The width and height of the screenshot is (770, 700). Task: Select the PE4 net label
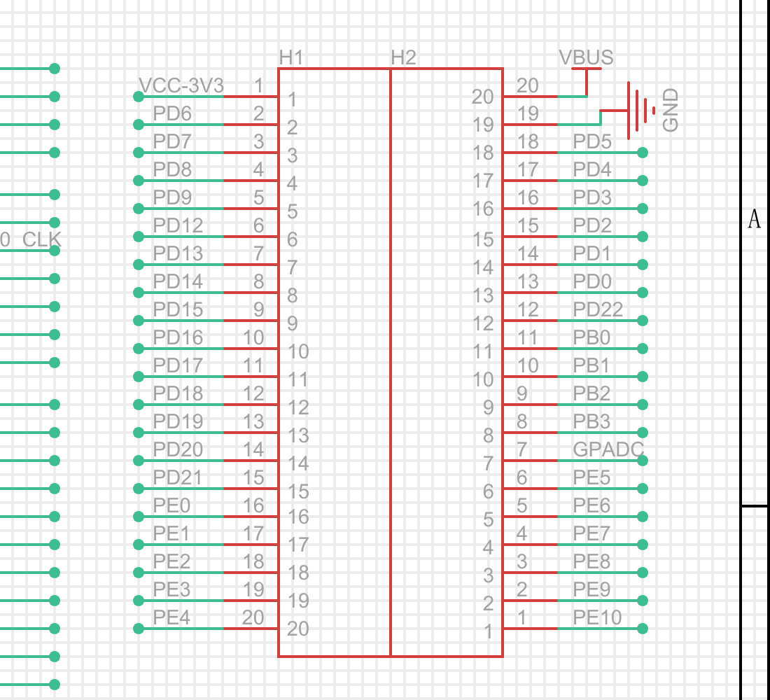(x=171, y=617)
